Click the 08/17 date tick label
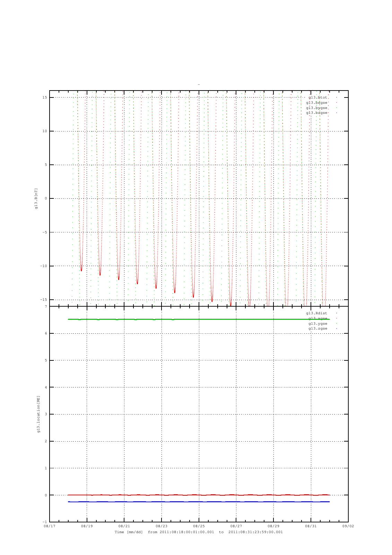The width and height of the screenshot is (392, 555). (x=50, y=526)
